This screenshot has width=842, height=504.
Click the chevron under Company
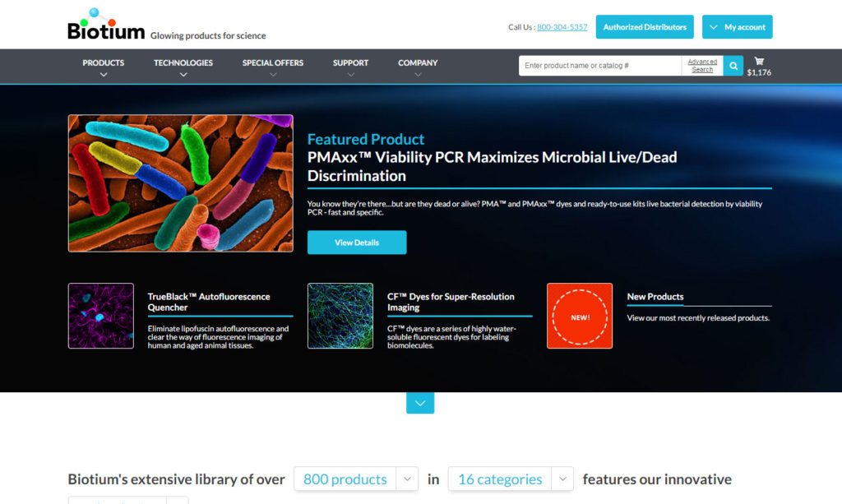point(418,75)
